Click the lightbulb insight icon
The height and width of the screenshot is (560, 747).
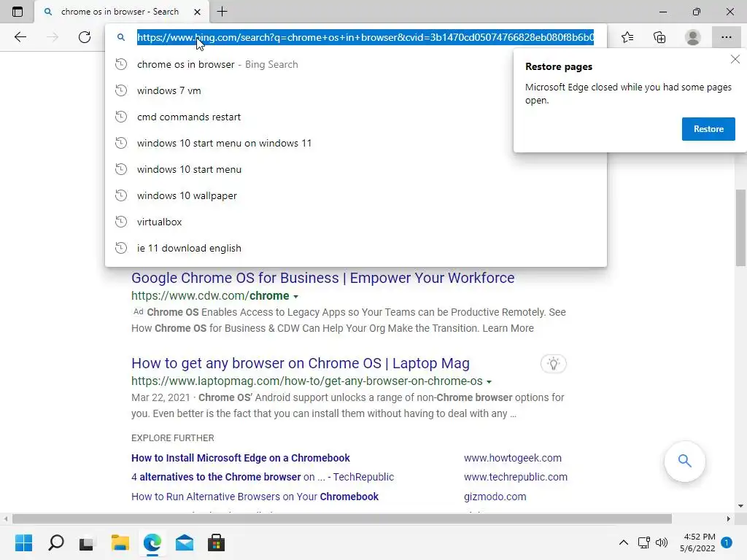(x=553, y=364)
